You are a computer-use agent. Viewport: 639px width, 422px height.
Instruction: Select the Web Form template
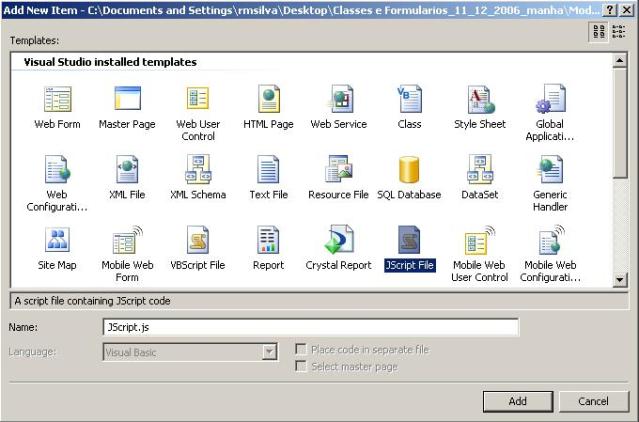[x=57, y=100]
